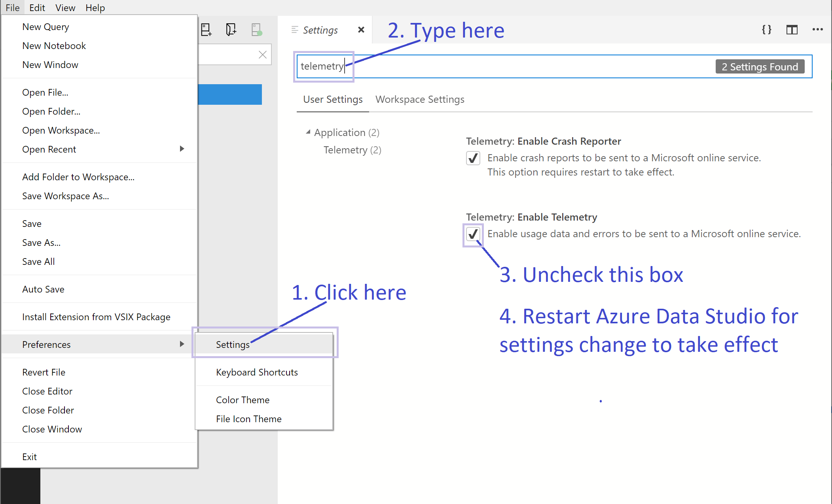The height and width of the screenshot is (504, 832).
Task: Click the settings search input field
Action: (x=554, y=66)
